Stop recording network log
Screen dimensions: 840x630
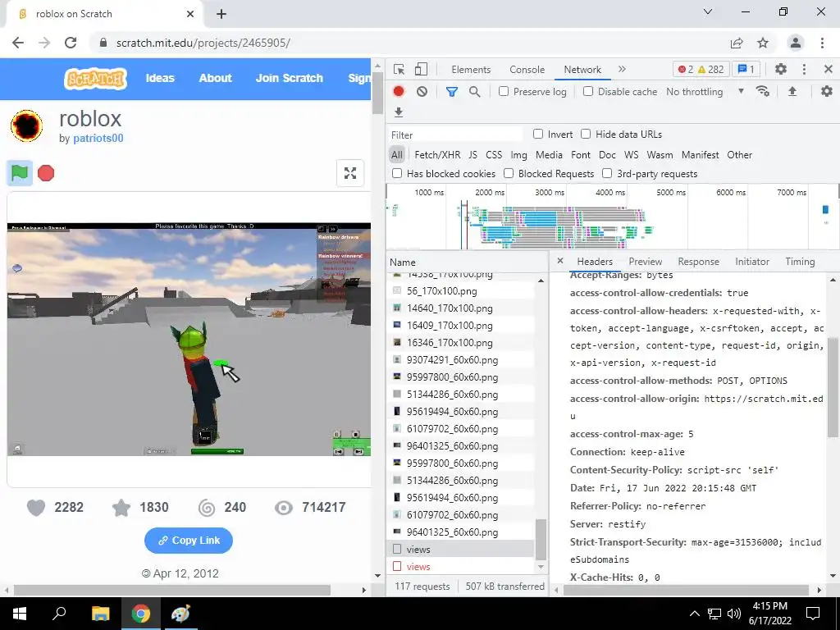399,92
